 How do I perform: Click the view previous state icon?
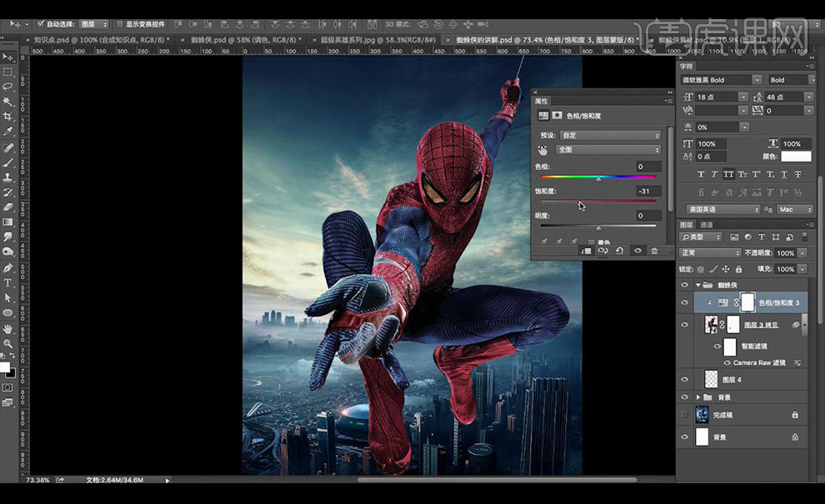(x=603, y=251)
